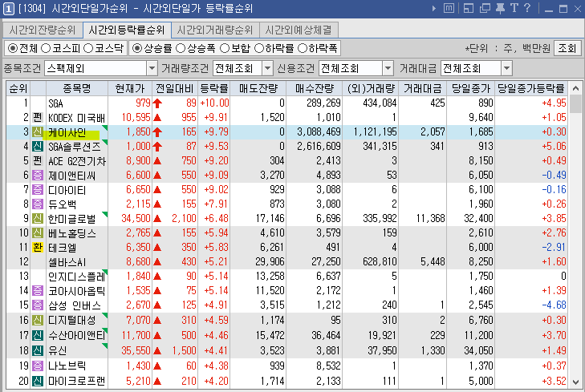This screenshot has width=585, height=392.
Task: Click the play arrow icon in title bar
Action: [x=433, y=8]
